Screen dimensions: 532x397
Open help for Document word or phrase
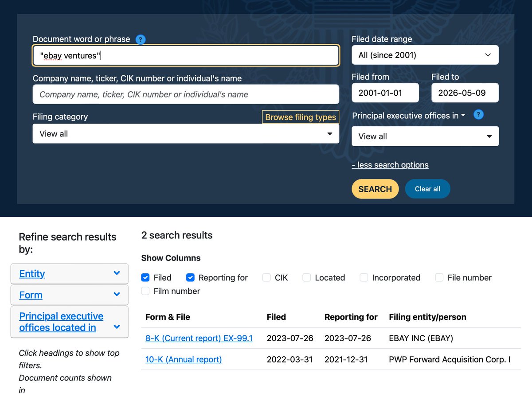point(141,39)
